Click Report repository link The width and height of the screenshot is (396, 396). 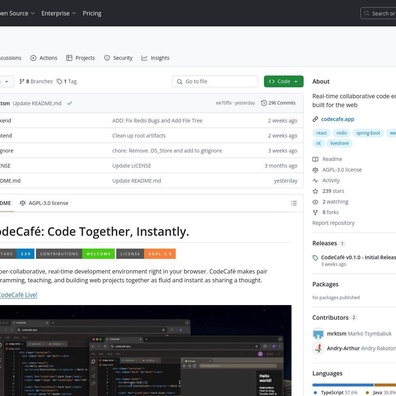click(x=333, y=223)
